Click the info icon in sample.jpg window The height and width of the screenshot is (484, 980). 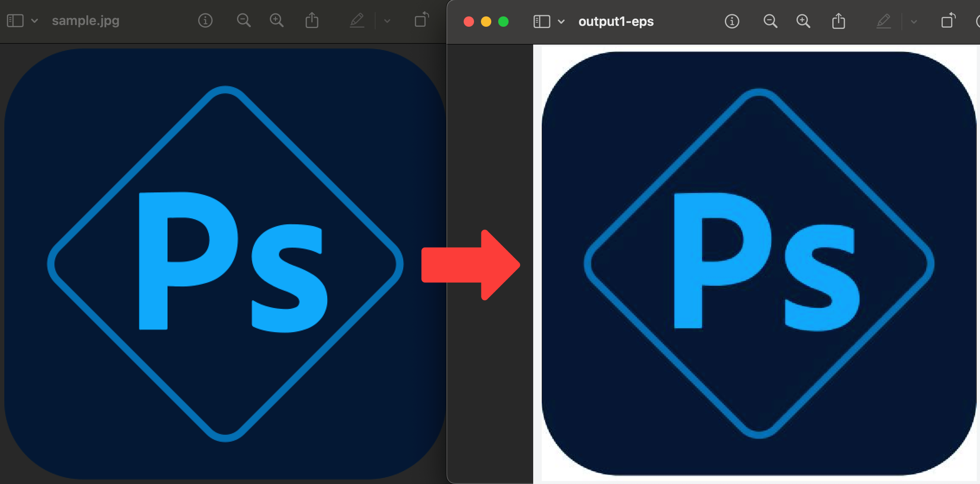click(205, 20)
